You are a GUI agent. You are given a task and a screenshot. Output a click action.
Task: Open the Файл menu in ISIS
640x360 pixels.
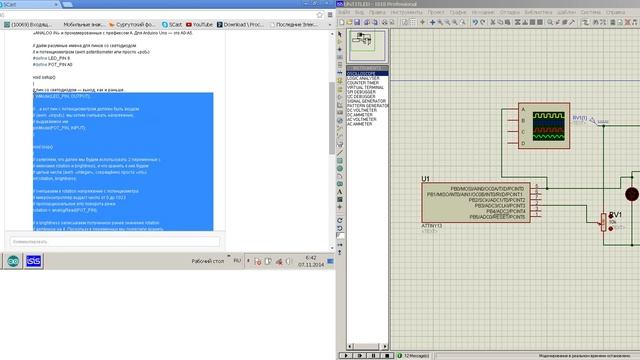[x=344, y=12]
